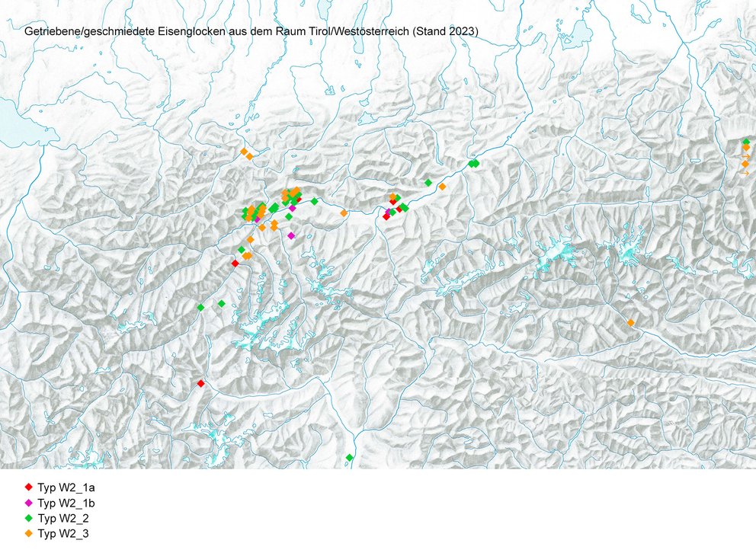Image resolution: width=756 pixels, height=553 pixels.
Task: Click the magenta Typ W2_1b legend diamond
Action: pos(28,503)
